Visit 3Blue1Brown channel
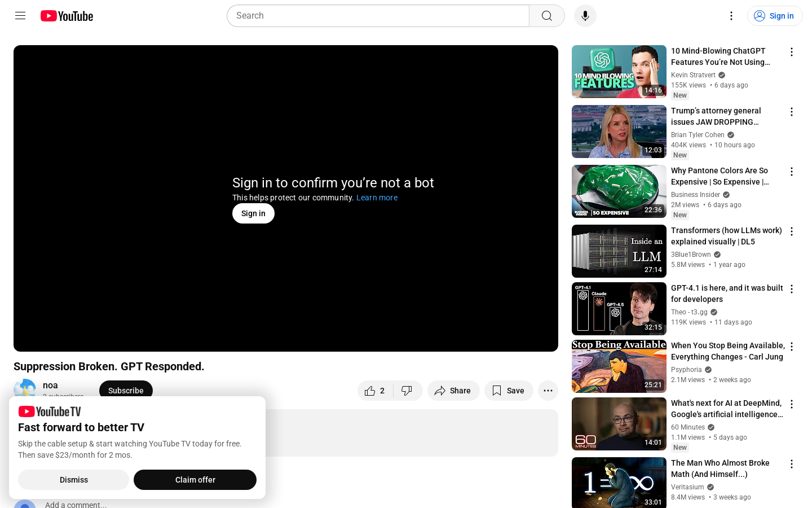Screen dimensions: 812x508 (691, 255)
